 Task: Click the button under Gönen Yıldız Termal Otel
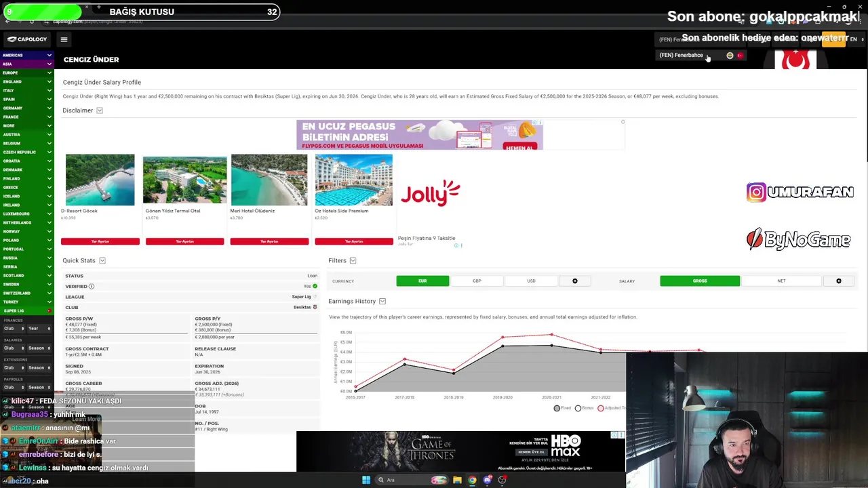click(184, 241)
